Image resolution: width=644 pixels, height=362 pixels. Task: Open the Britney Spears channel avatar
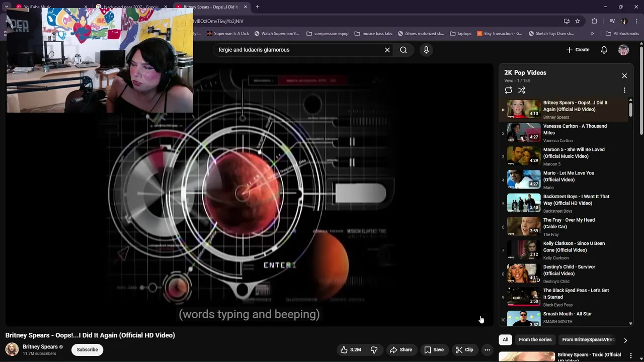click(12, 349)
